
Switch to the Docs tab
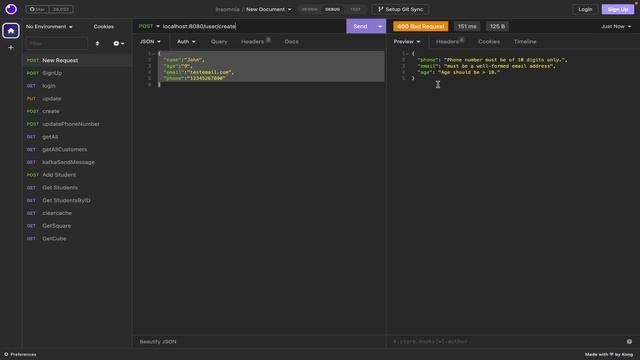coord(291,42)
